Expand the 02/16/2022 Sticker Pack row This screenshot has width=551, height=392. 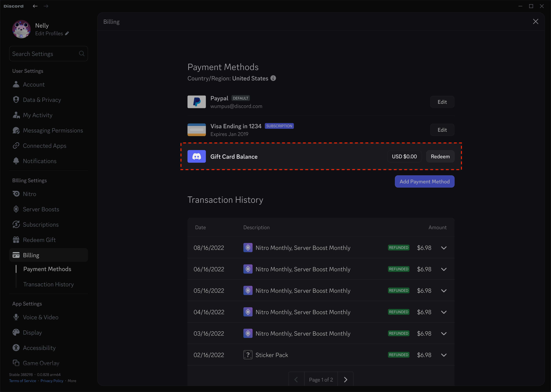coord(444,355)
